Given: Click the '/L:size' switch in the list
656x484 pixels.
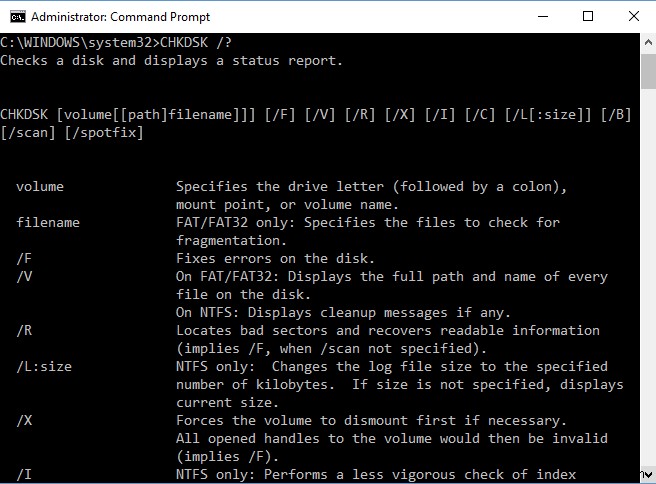Looking at the screenshot, I should (x=44, y=366).
